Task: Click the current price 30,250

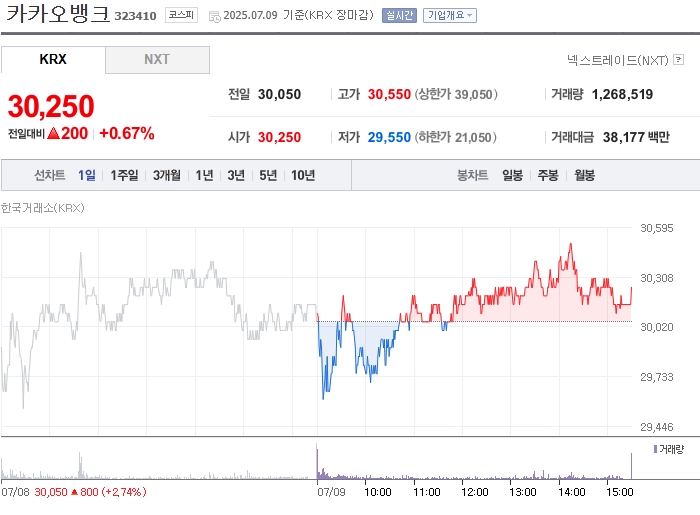Action: [x=51, y=107]
